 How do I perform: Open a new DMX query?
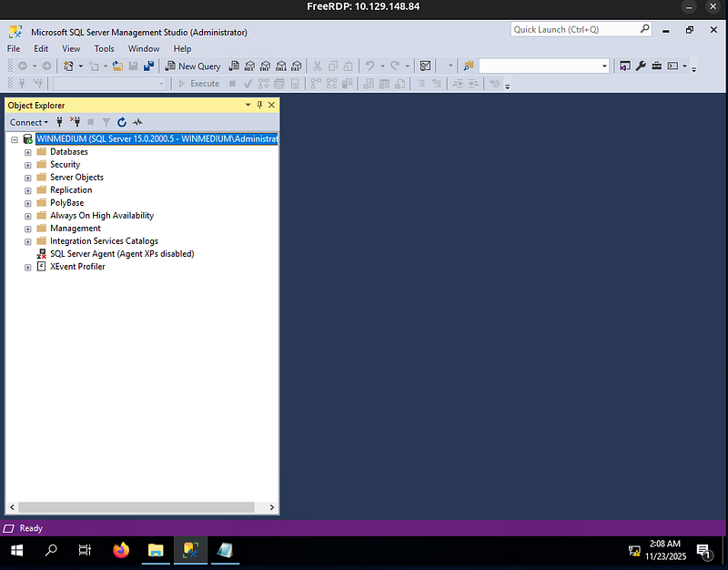point(265,66)
